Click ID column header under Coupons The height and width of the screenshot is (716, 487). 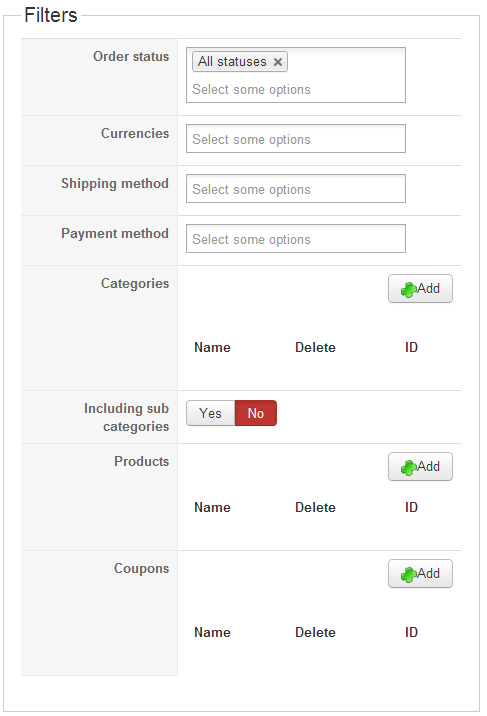(411, 632)
